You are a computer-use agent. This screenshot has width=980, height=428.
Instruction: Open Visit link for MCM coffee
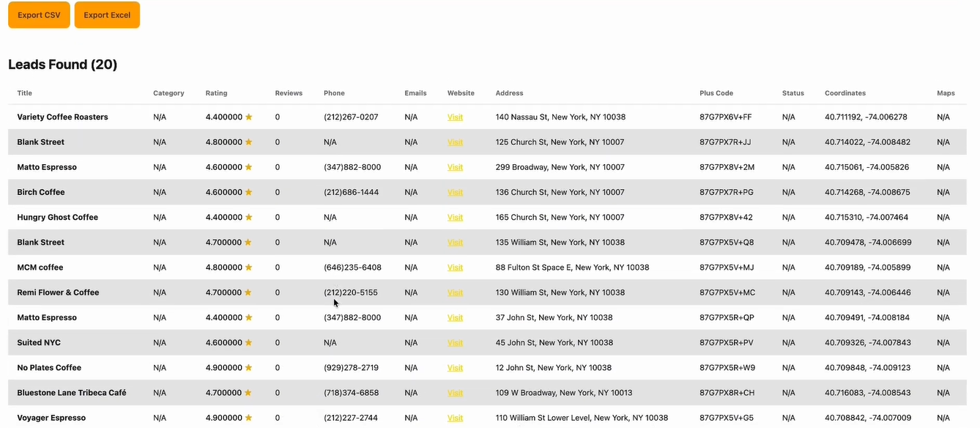pyautogui.click(x=455, y=267)
